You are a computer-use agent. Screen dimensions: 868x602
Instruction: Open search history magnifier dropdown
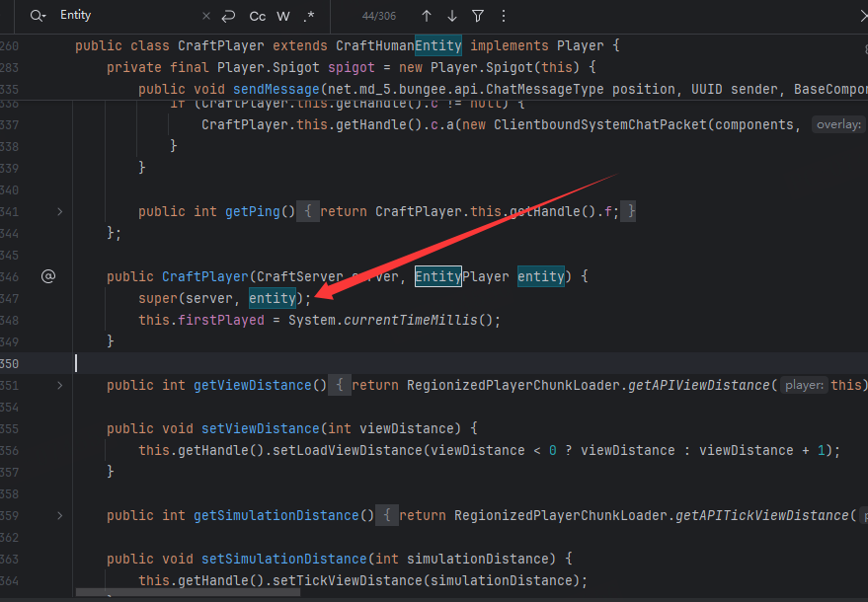[39, 16]
